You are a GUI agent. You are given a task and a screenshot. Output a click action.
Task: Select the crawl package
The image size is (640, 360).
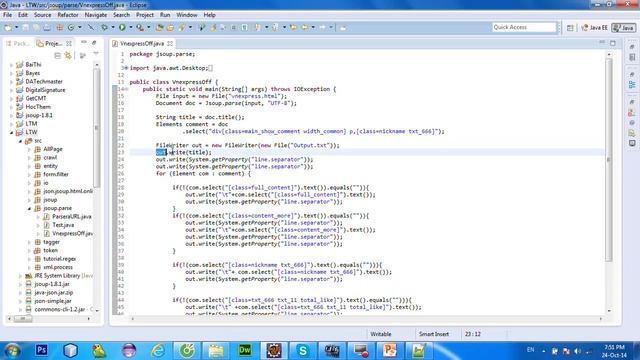(50, 158)
